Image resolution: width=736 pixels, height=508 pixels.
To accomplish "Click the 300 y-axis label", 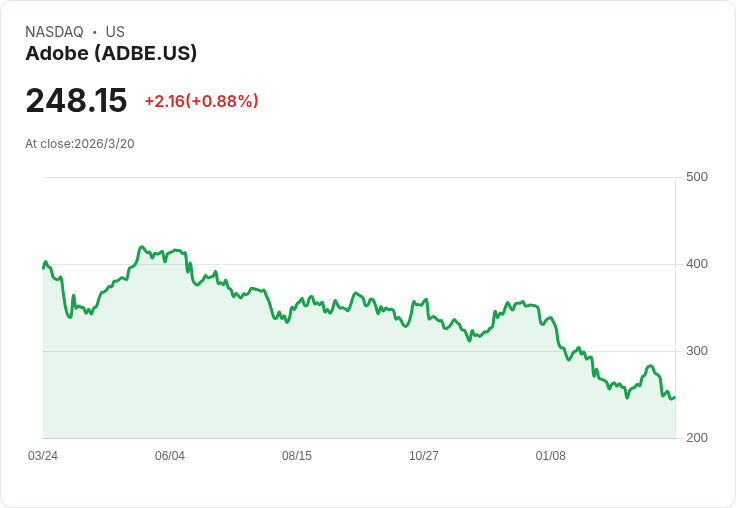I will (697, 351).
